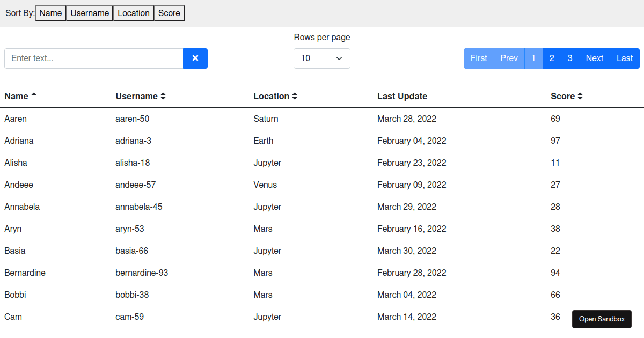Click the Score column sort arrows icon

[580, 97]
